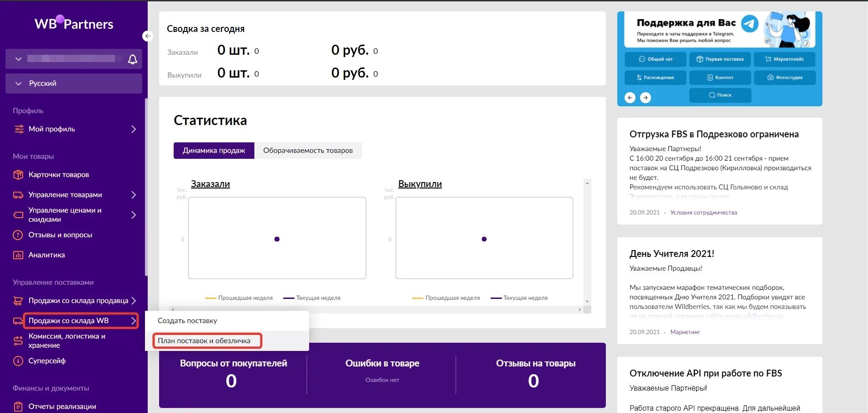Click the truck icon for Продажи со склада WB
The height and width of the screenshot is (413, 868).
click(x=18, y=321)
